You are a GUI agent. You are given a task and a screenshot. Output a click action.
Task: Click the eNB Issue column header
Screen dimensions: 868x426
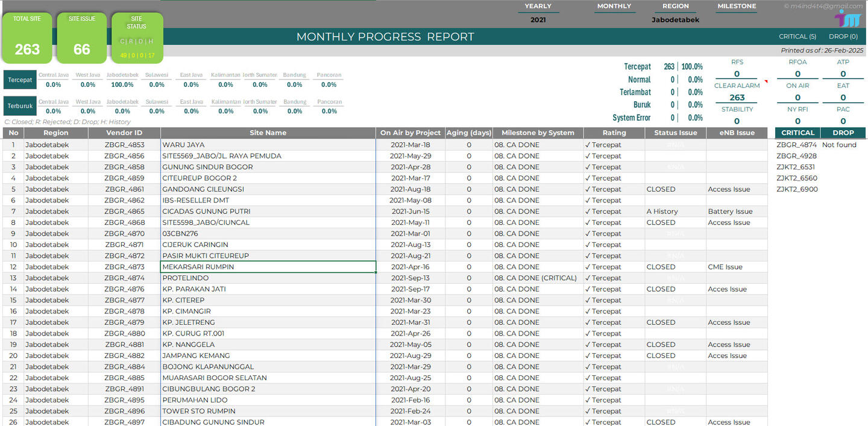click(737, 133)
